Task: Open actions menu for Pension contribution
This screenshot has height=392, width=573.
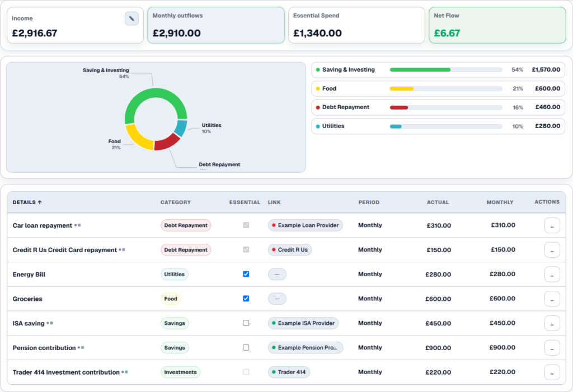Action: tap(552, 348)
